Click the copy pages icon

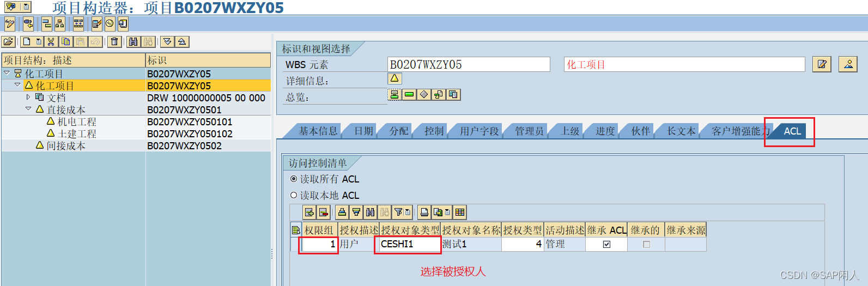click(65, 41)
